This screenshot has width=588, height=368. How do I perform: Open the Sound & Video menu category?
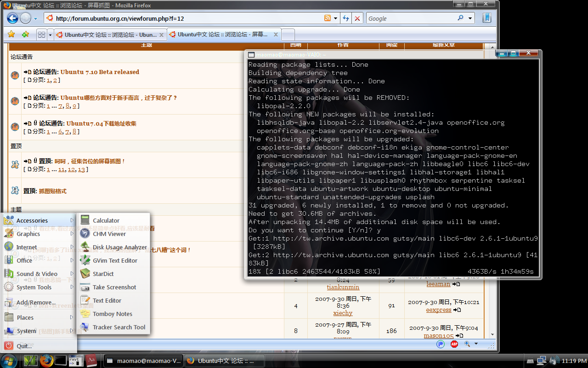(39, 274)
